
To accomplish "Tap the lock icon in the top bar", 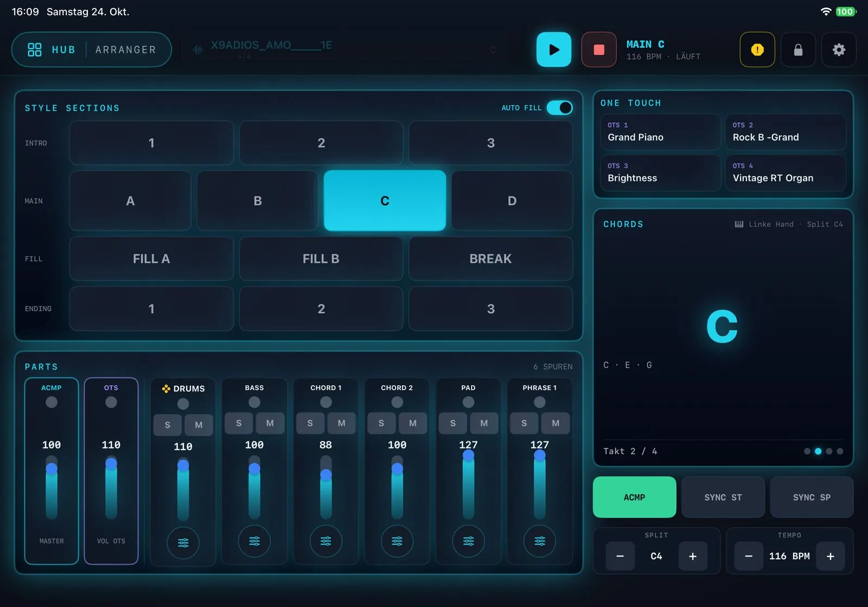I will click(x=798, y=49).
